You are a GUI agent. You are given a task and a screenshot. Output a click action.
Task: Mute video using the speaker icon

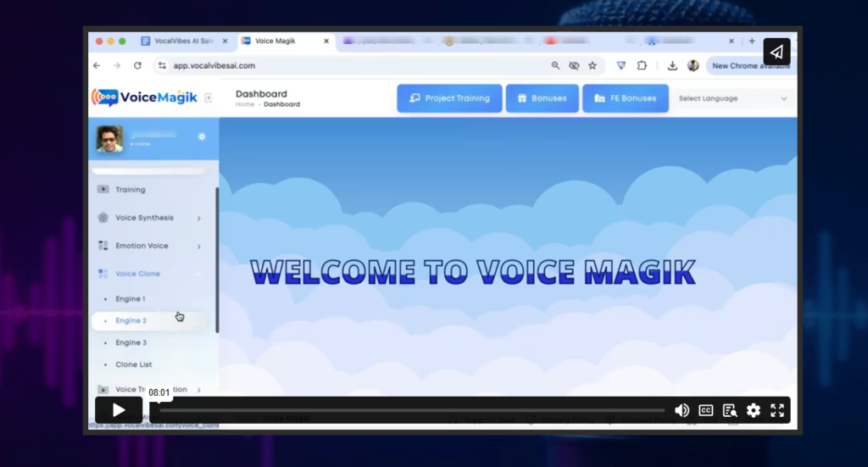[682, 410]
